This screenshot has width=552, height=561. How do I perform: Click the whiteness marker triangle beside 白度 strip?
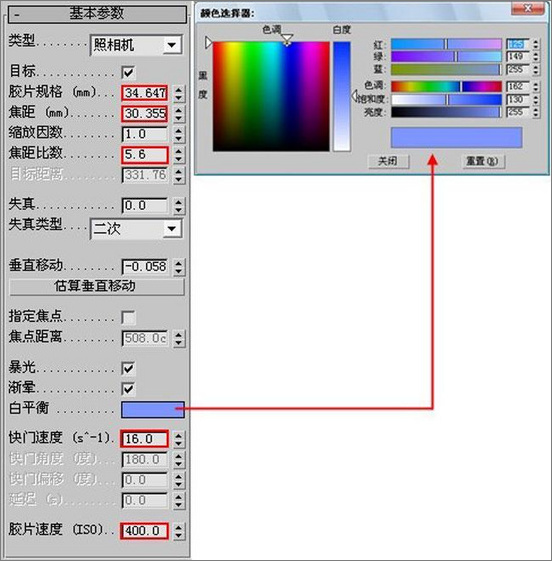354,96
